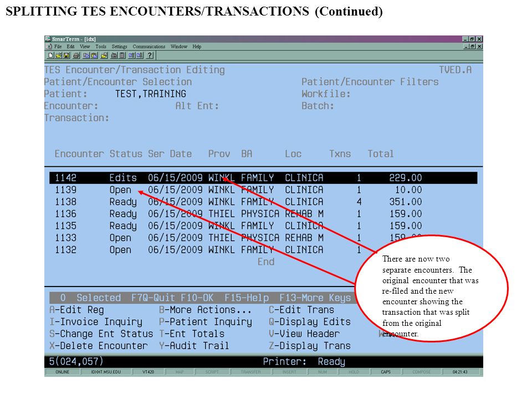Click the 10.00 total value

pyautogui.click(x=408, y=190)
